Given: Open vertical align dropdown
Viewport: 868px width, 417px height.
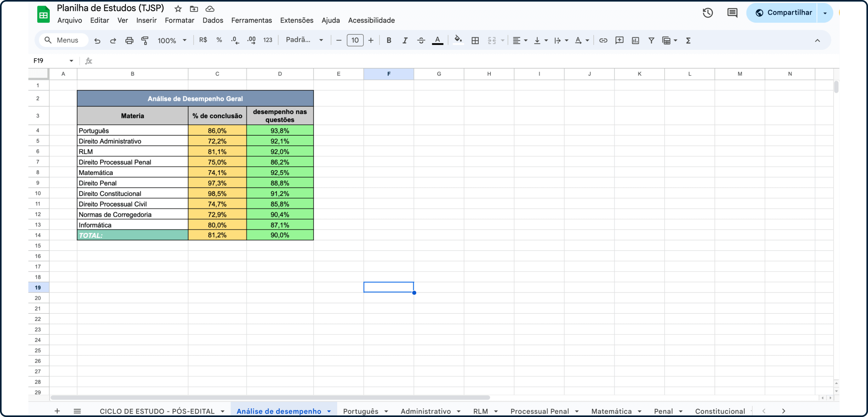Looking at the screenshot, I should tap(540, 40).
